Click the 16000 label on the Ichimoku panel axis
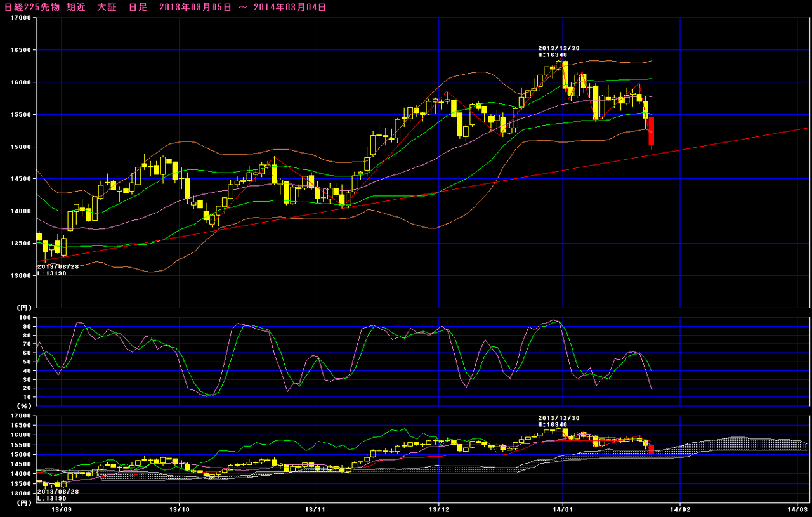812x517 pixels. (22, 435)
